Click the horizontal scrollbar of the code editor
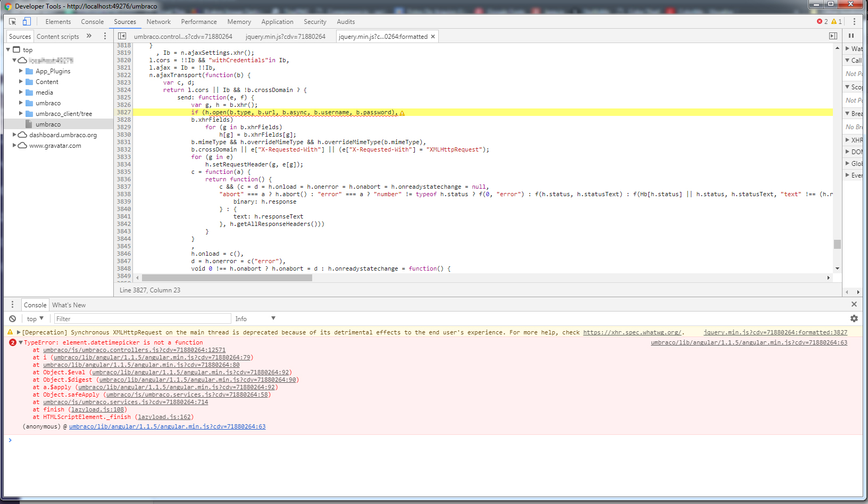The height and width of the screenshot is (504, 868). [x=227, y=278]
